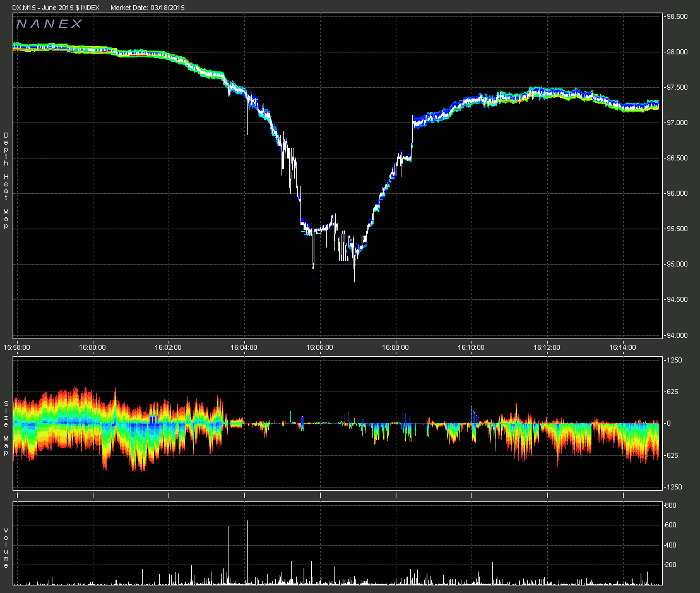Click the 400 label on the Volume axis
Viewport: 700px width, 593px height.
671,545
